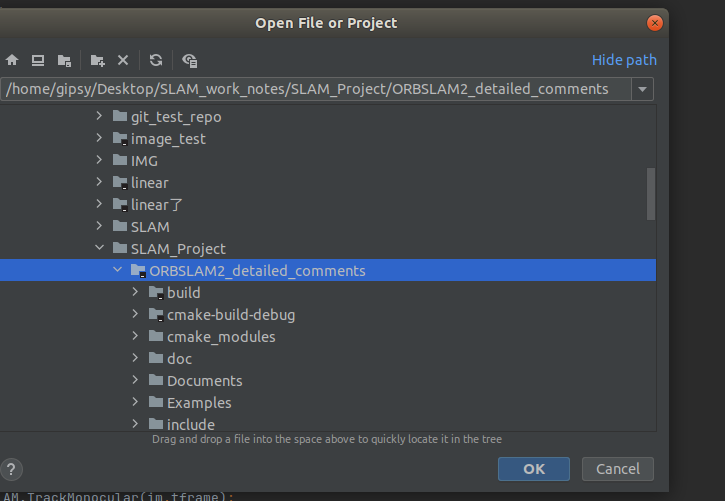Click the folder icon beside cmake_modules
Image resolution: width=725 pixels, height=501 pixels.
point(156,336)
